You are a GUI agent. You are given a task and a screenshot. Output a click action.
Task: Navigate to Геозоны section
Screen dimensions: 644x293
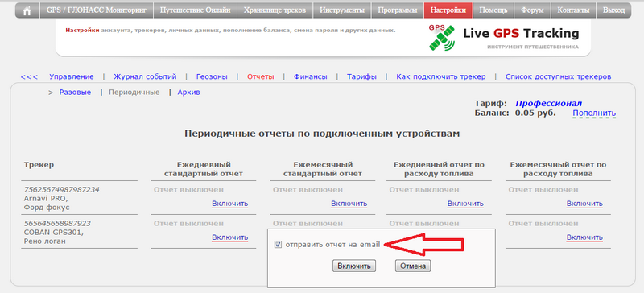click(x=212, y=76)
